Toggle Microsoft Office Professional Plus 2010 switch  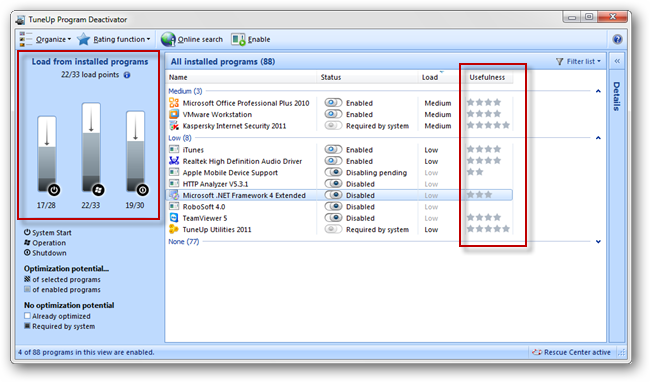pyautogui.click(x=333, y=103)
